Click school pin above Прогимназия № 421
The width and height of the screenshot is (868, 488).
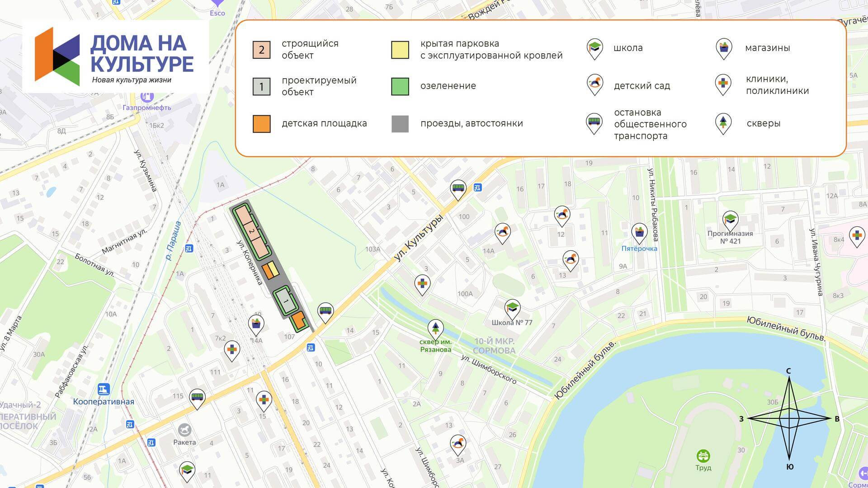pos(730,221)
